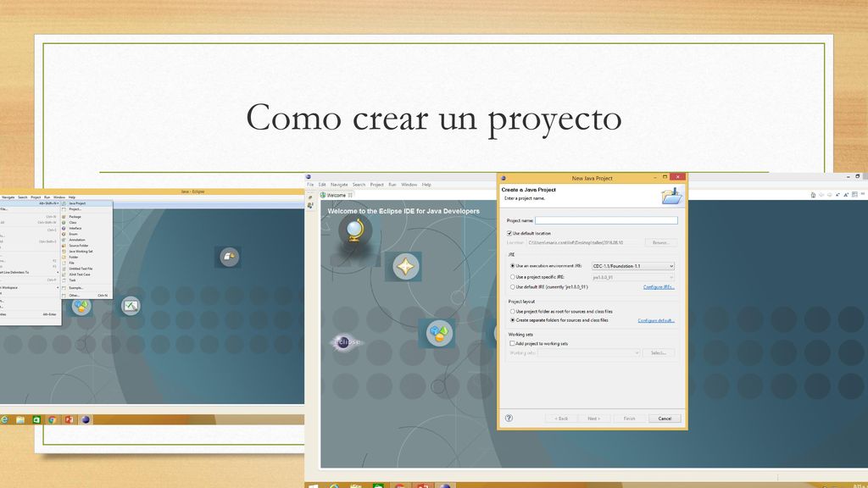Open the Tutorials checkmark icon in left window
Image resolution: width=868 pixels, height=488 pixels.
tap(131, 305)
